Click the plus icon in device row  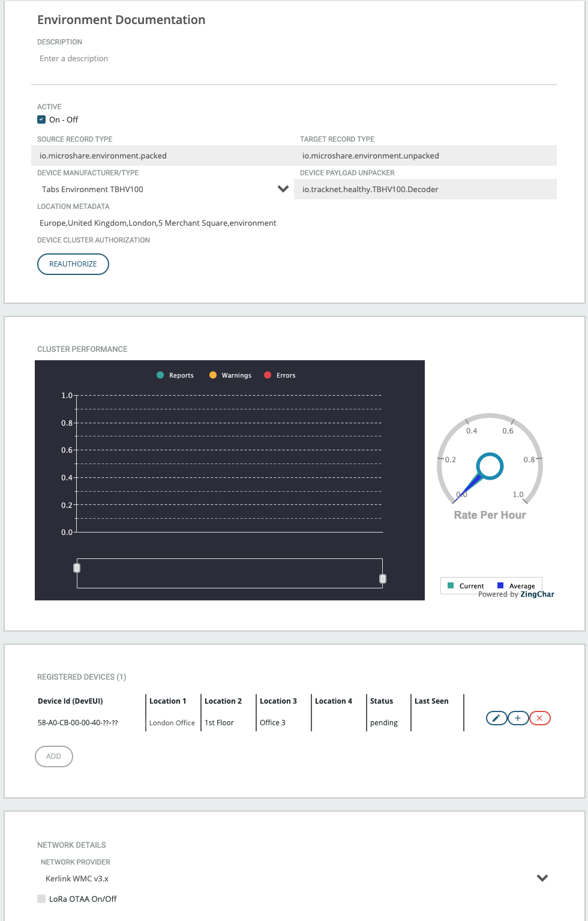518,718
